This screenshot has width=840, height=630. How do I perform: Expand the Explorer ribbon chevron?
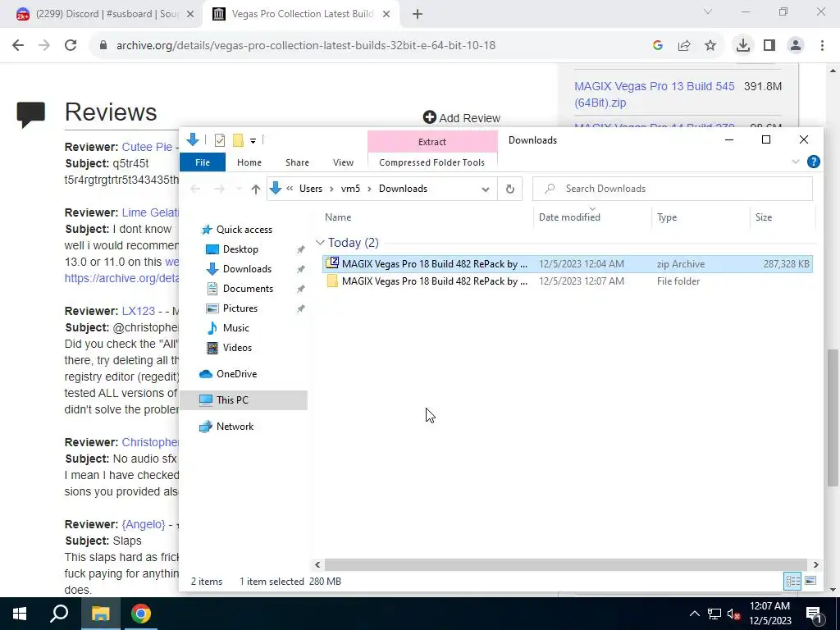click(796, 162)
